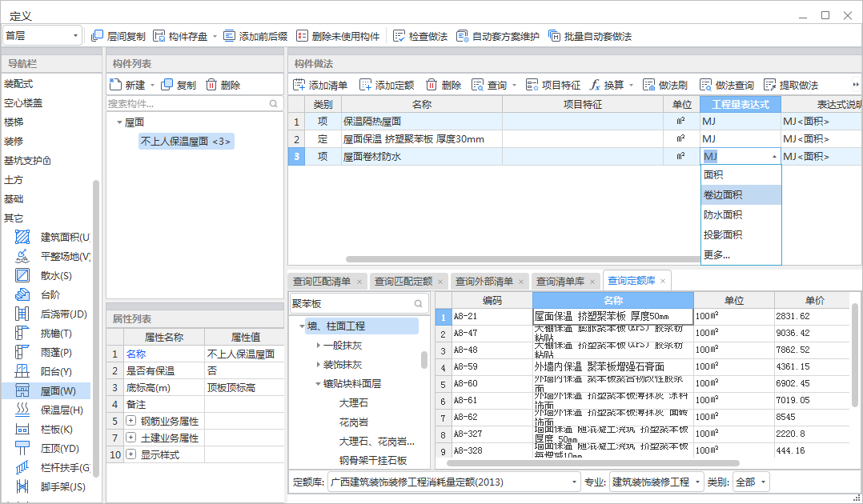Select 花岗岩 in quota tree

(x=353, y=422)
